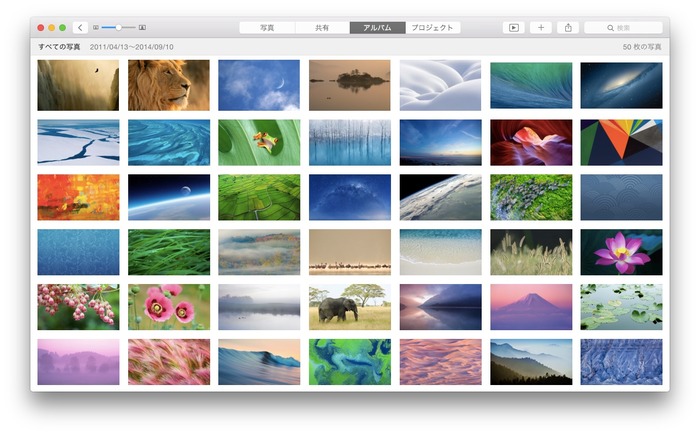The image size is (700, 435).
Task: Close the Photos window
Action: (x=41, y=28)
